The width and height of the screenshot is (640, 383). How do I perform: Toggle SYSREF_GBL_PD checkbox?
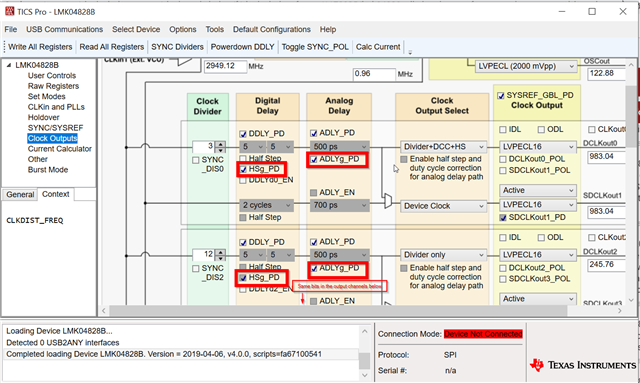pyautogui.click(x=500, y=96)
